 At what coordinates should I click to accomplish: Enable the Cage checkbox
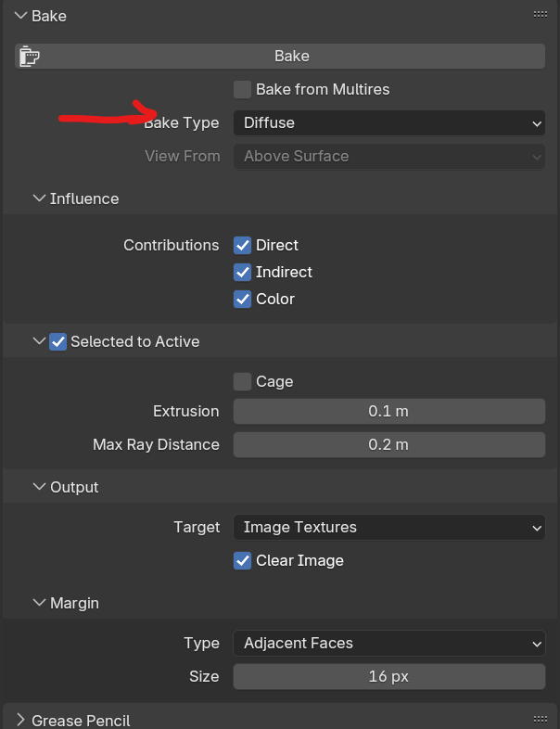(242, 382)
